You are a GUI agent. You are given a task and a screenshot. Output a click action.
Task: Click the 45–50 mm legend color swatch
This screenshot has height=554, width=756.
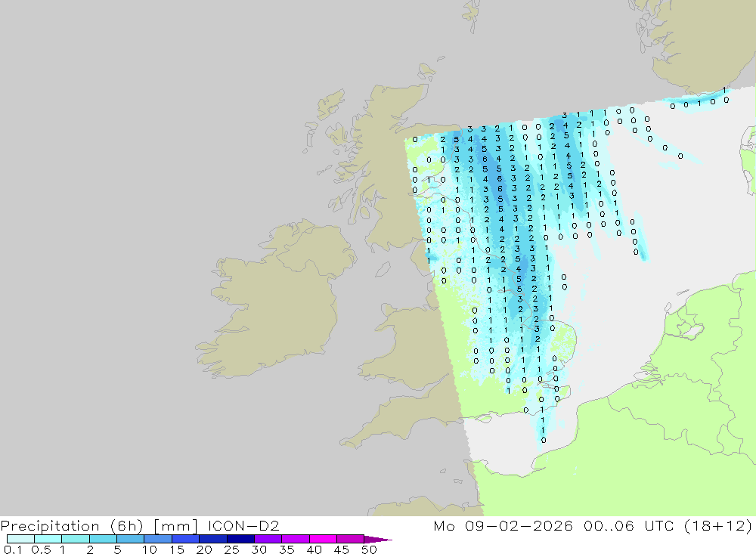(350, 539)
